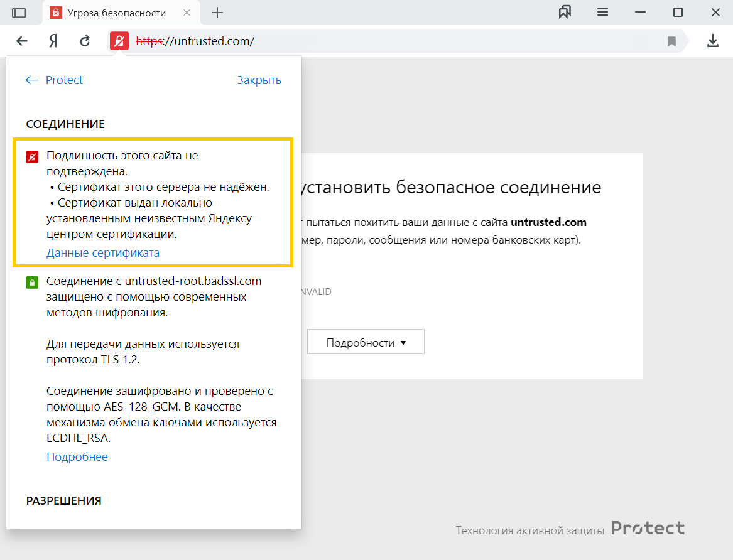This screenshot has height=560, width=733.
Task: Open the bookmarks collection icon
Action: 565,12
